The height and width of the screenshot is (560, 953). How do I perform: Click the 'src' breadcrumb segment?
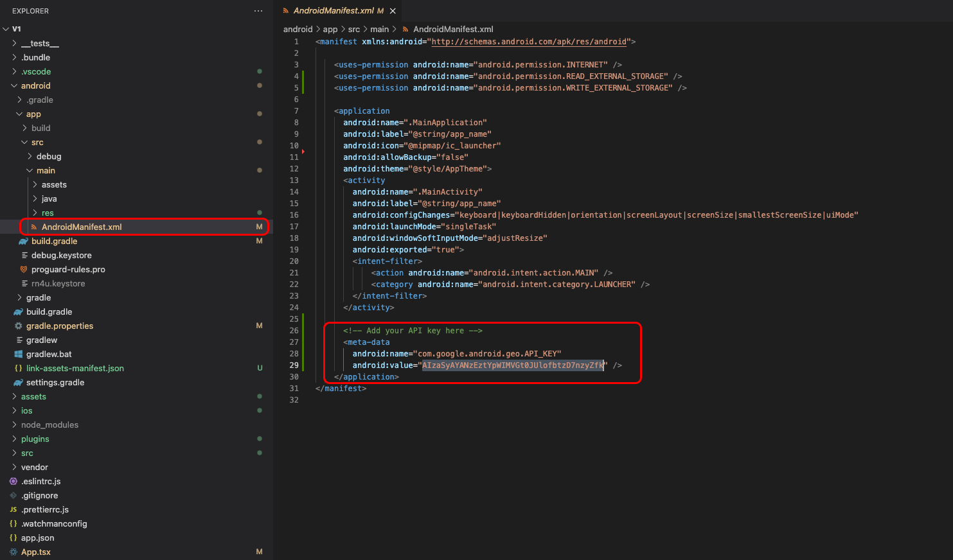(353, 30)
